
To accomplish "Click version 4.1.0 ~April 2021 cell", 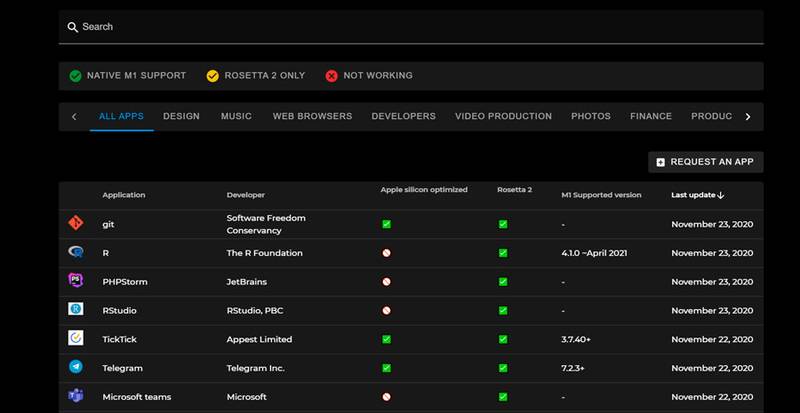I will [x=594, y=253].
